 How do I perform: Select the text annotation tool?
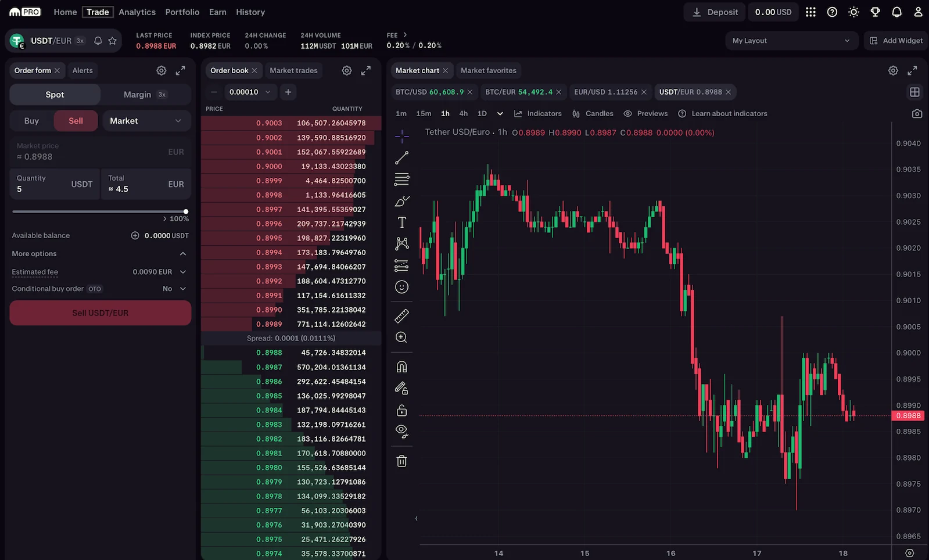(x=401, y=222)
